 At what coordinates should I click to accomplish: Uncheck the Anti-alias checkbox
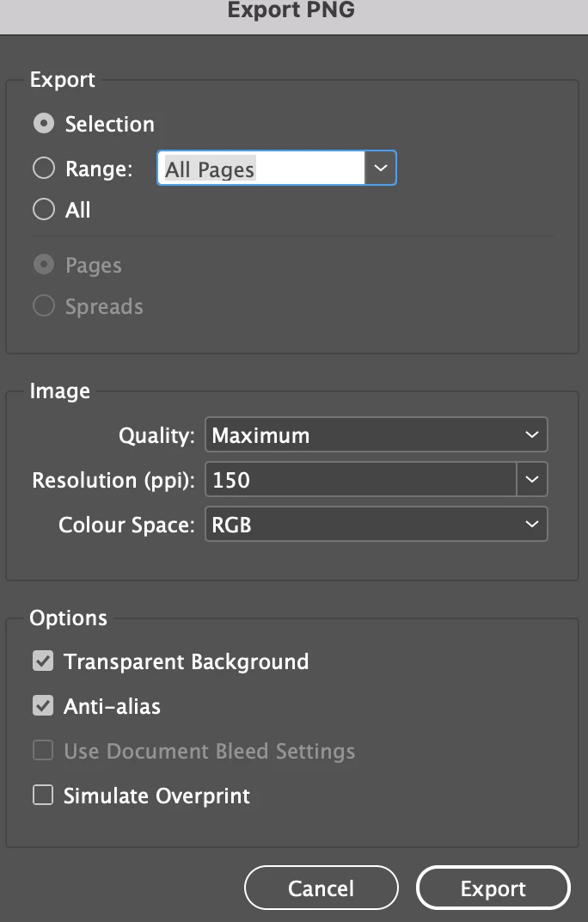tap(43, 706)
